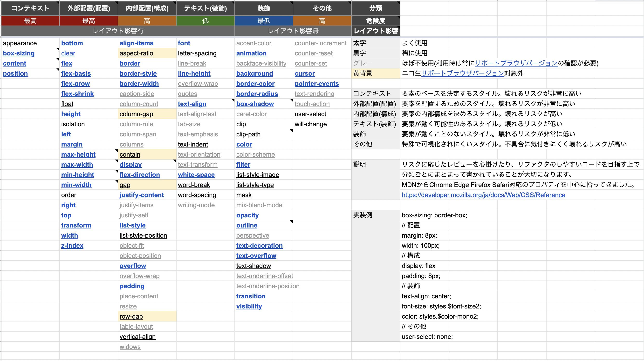Click the レイアウト影響有 merged header cell

pyautogui.click(x=118, y=31)
